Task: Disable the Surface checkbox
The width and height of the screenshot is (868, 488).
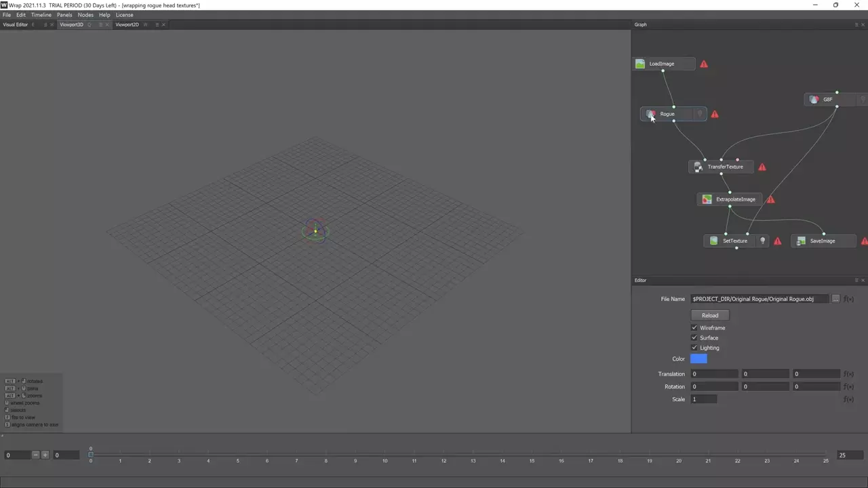Action: point(694,338)
